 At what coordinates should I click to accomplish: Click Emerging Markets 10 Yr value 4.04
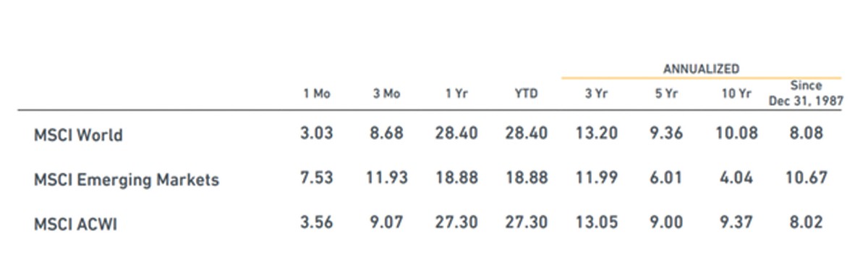click(x=736, y=178)
